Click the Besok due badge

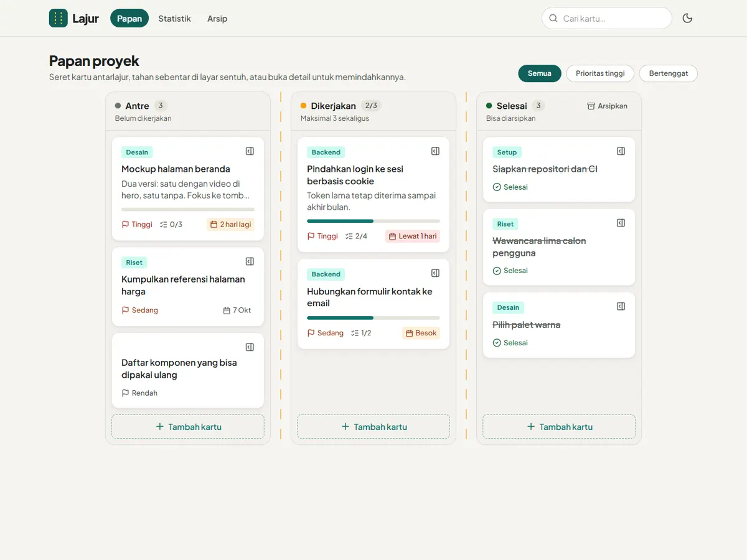click(421, 334)
